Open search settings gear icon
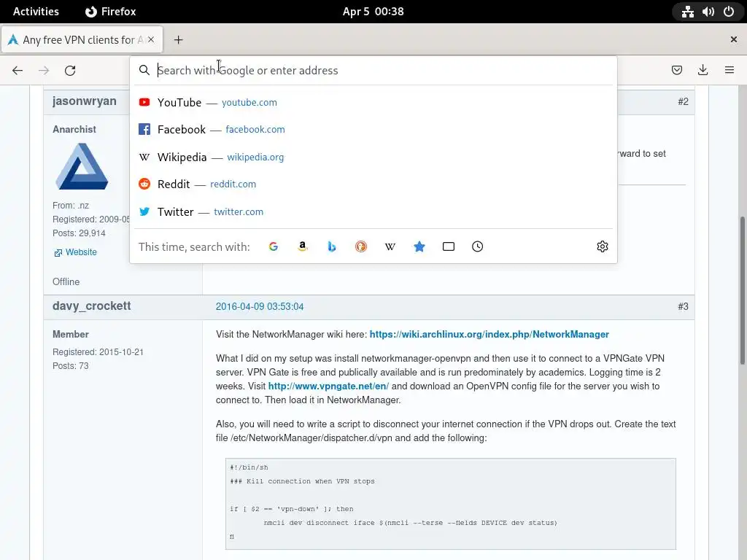 click(602, 246)
